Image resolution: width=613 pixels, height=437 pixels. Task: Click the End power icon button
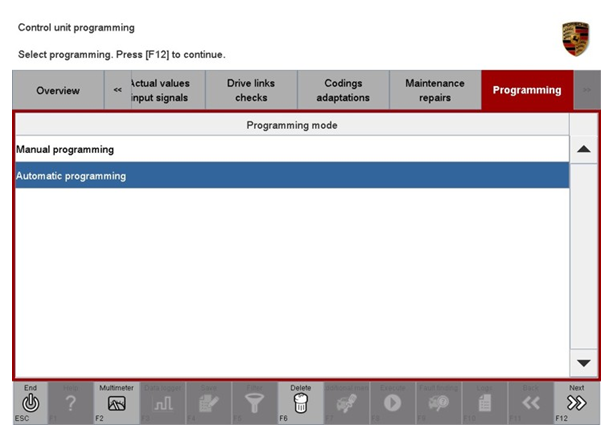(x=30, y=402)
